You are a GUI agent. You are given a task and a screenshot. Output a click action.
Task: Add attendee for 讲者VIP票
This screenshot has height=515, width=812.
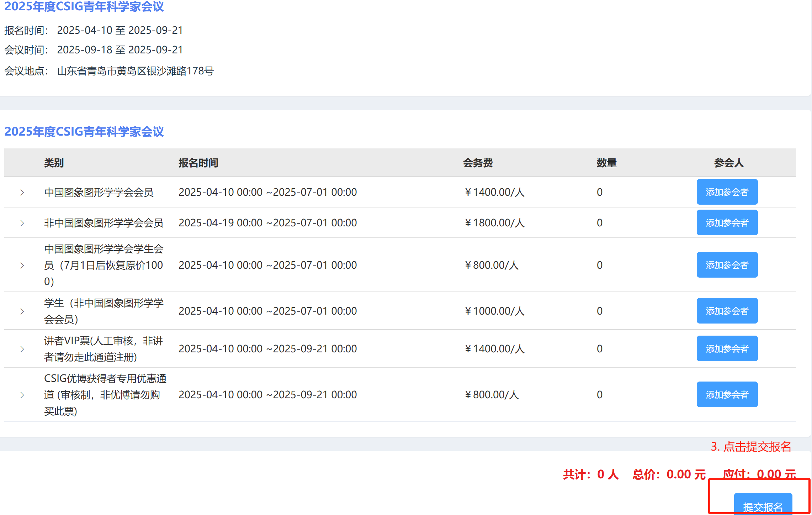727,349
